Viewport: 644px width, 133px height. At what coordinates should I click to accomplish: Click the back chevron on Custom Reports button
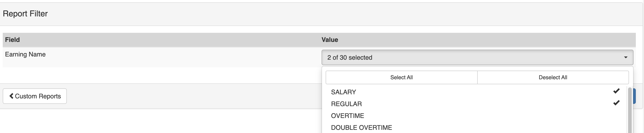pyautogui.click(x=11, y=96)
